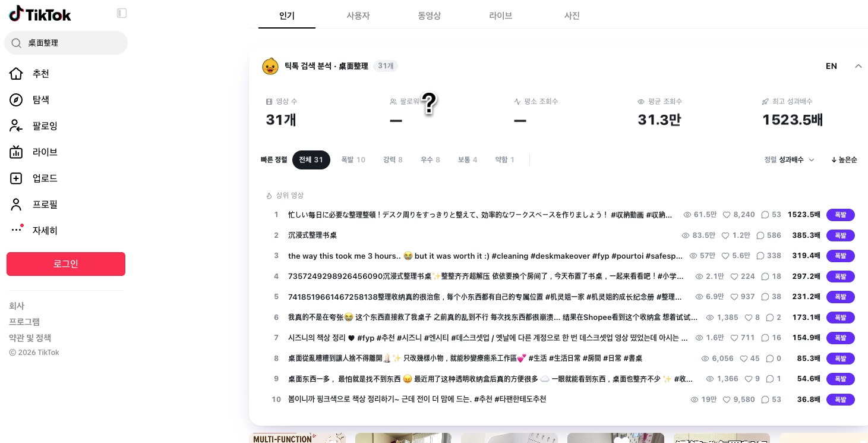Click the TikTok logo
Viewport: 868px width, 443px height.
coord(40,13)
